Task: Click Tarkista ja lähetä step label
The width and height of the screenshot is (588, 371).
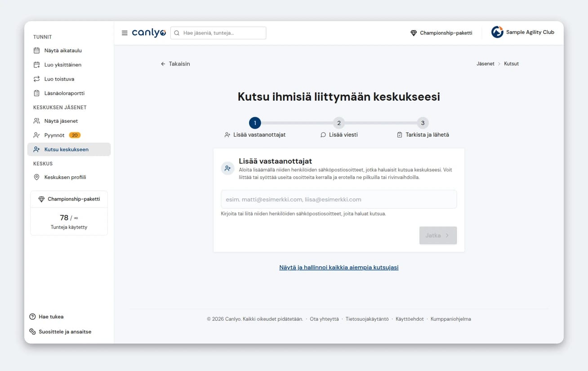Action: click(x=427, y=134)
